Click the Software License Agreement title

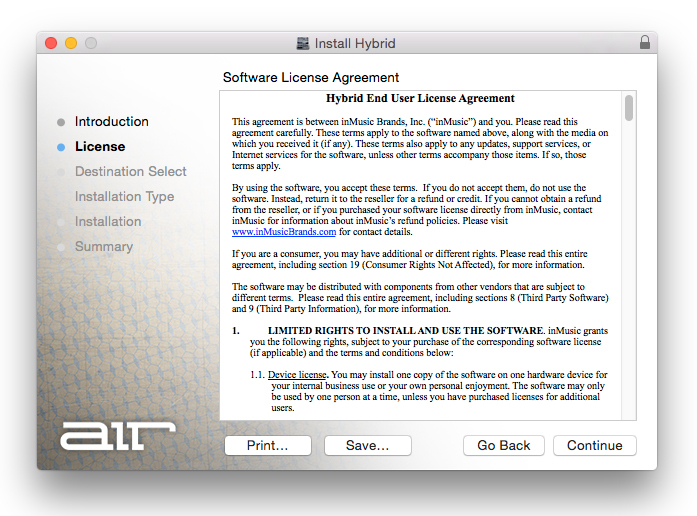[311, 77]
